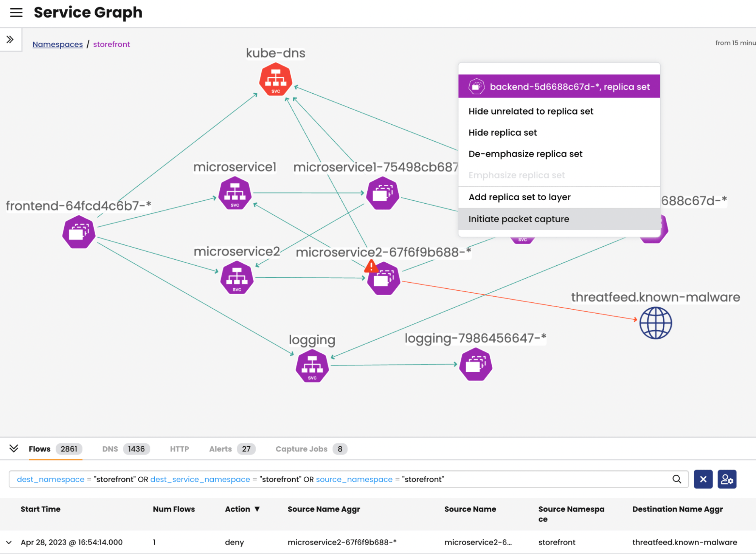This screenshot has width=756, height=554.
Task: Select the microservice1-75498cb687 replica set node
Action: pos(383,193)
